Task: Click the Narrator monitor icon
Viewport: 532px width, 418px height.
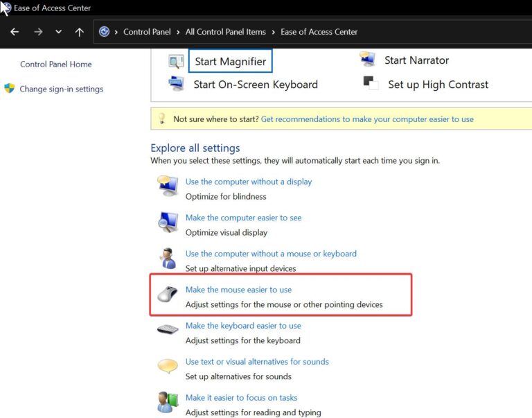Action: [x=368, y=60]
